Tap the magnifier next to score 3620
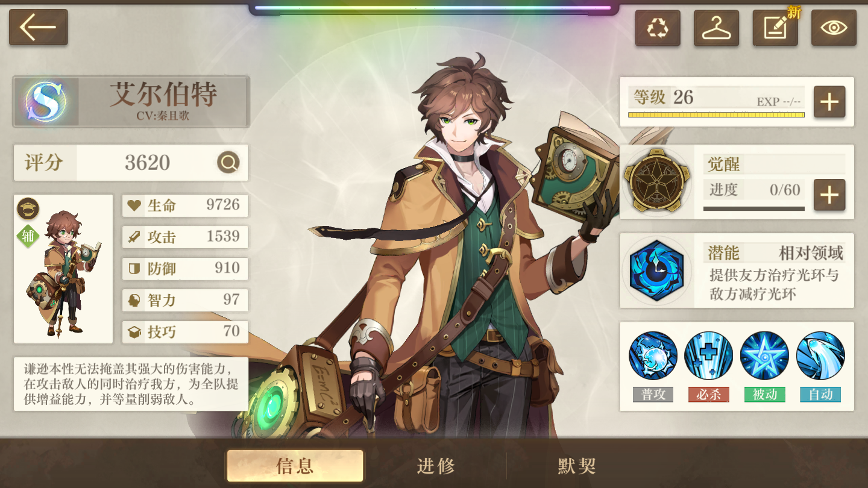The image size is (868, 488). 228,162
